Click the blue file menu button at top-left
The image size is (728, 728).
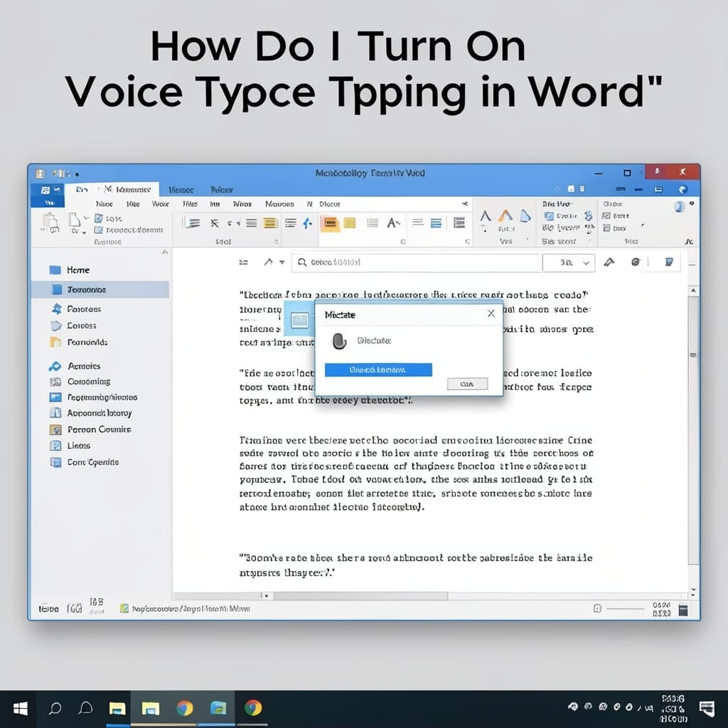click(x=48, y=195)
